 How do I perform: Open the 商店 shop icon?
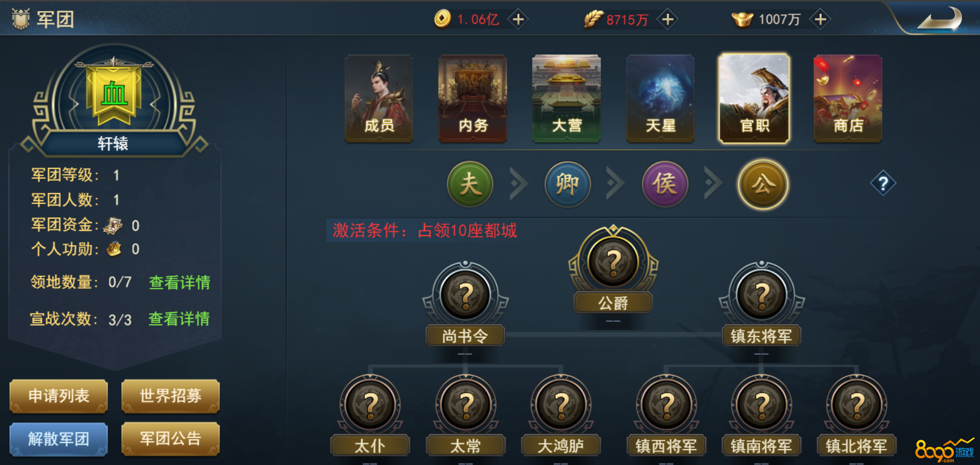point(848,99)
